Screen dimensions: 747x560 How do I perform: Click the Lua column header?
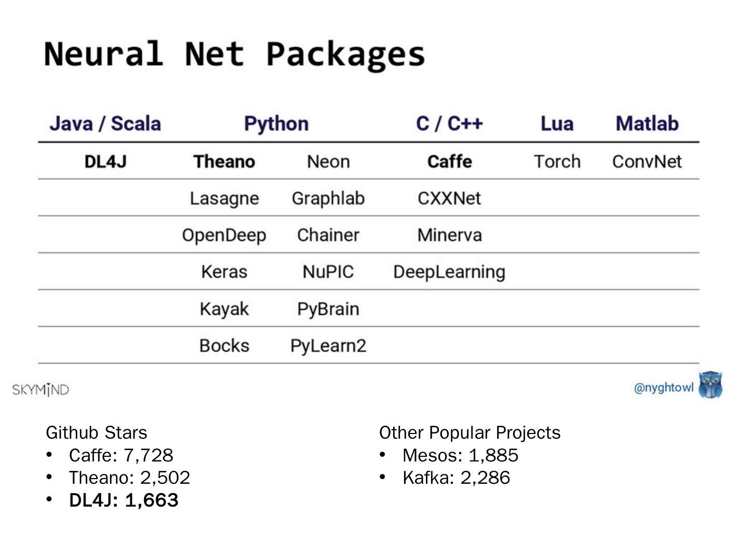[557, 124]
